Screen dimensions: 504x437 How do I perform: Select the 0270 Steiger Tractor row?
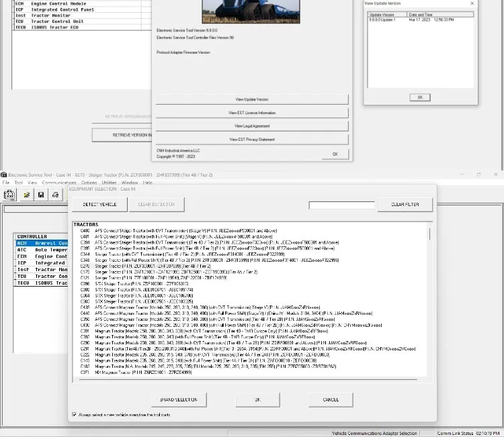pyautogui.click(x=145, y=266)
